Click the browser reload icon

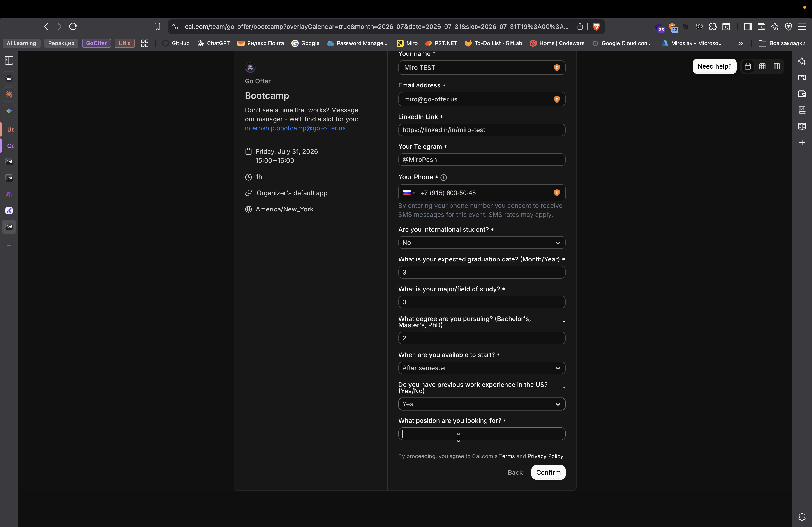[73, 27]
